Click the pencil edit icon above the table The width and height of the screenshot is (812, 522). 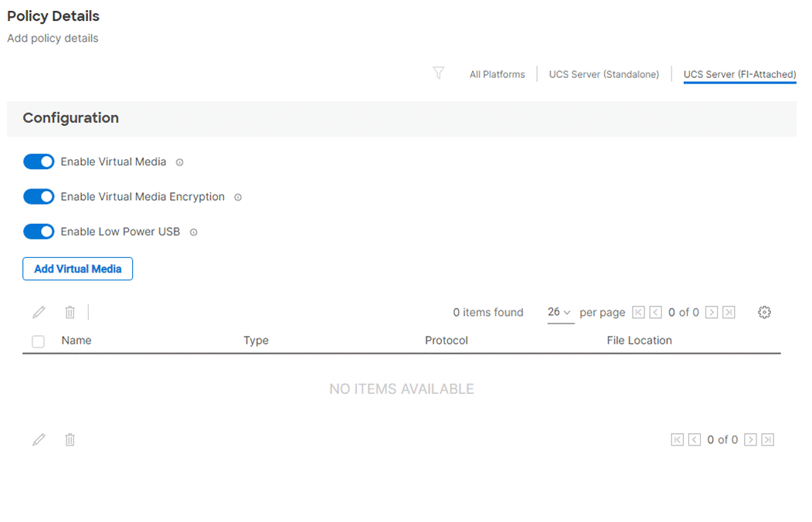pyautogui.click(x=39, y=312)
